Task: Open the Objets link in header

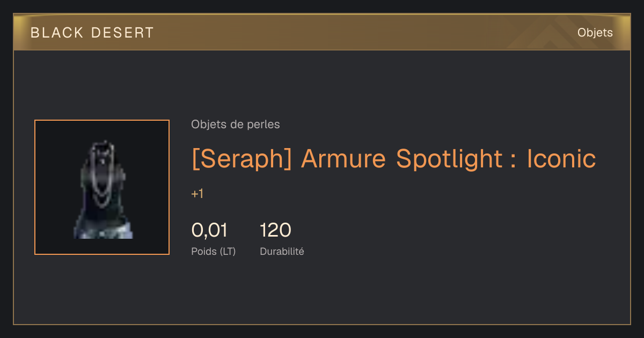Action: [595, 33]
